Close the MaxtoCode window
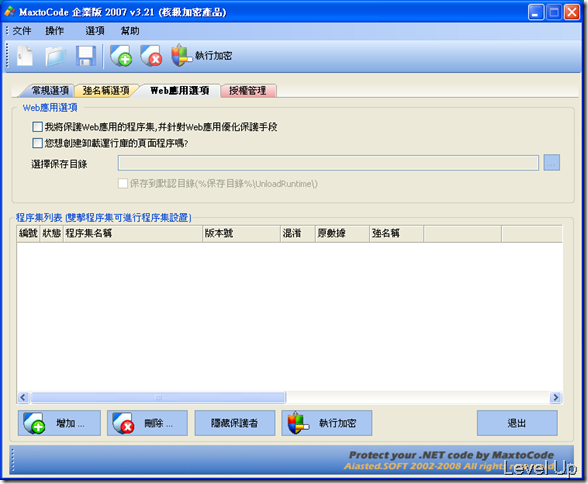This screenshot has height=484, width=588. (x=572, y=12)
